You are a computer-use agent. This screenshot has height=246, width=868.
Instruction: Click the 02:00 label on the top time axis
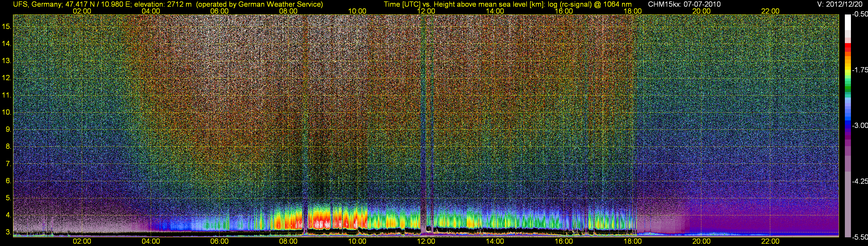pos(82,11)
